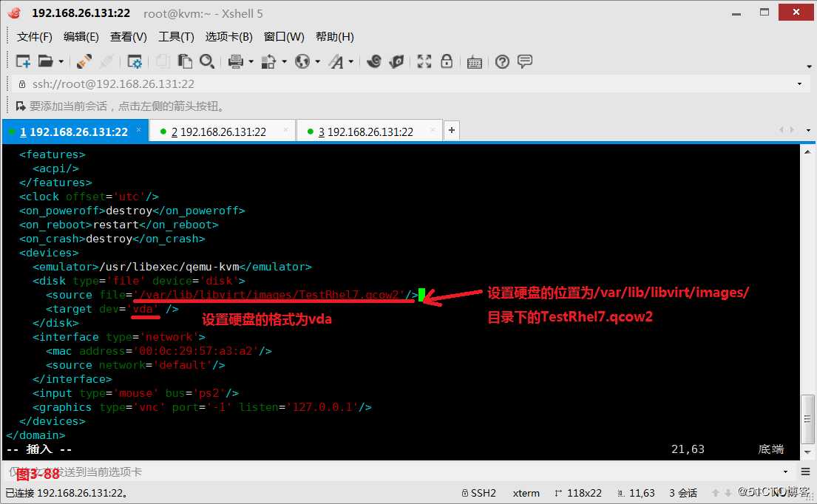Click the grayed Disconnect icon

click(106, 61)
